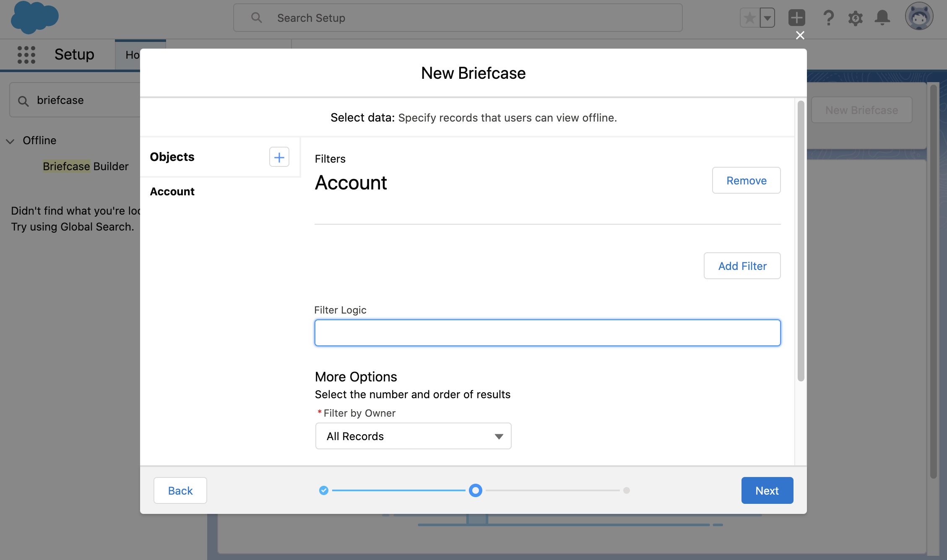Open the Filter by Owner dropdown

[x=413, y=436]
